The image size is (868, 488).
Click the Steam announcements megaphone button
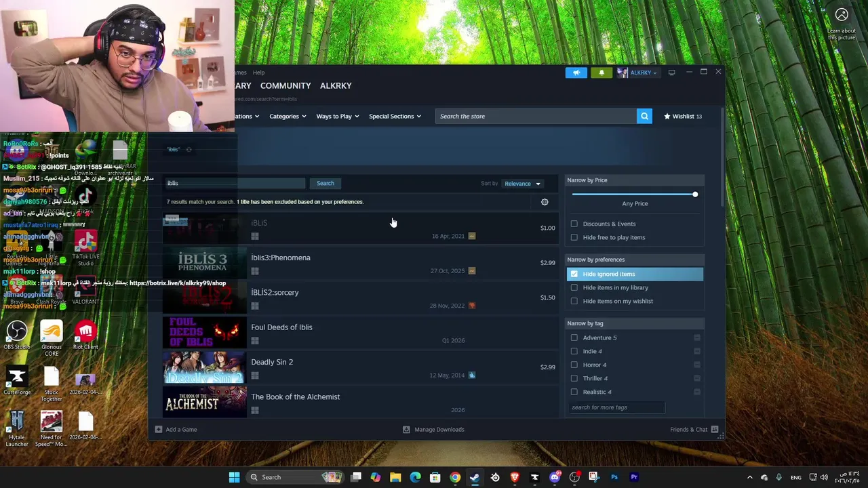(x=576, y=73)
